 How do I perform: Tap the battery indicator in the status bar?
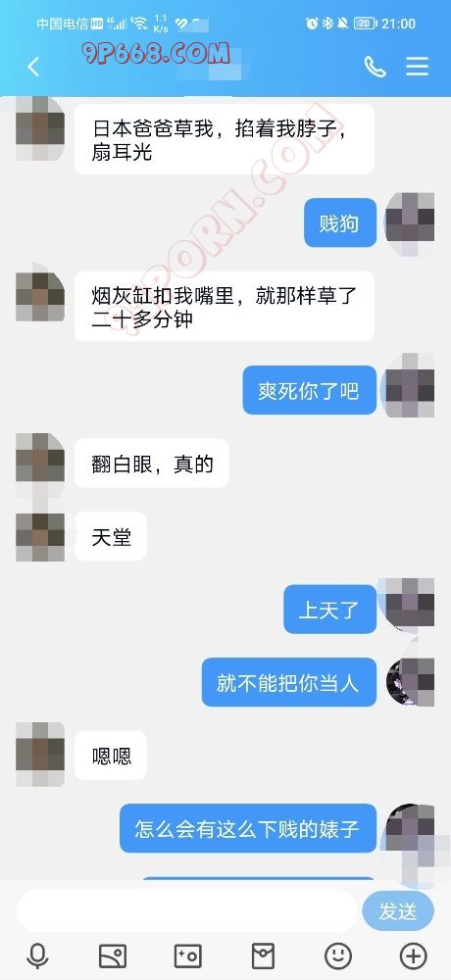pyautogui.click(x=365, y=24)
